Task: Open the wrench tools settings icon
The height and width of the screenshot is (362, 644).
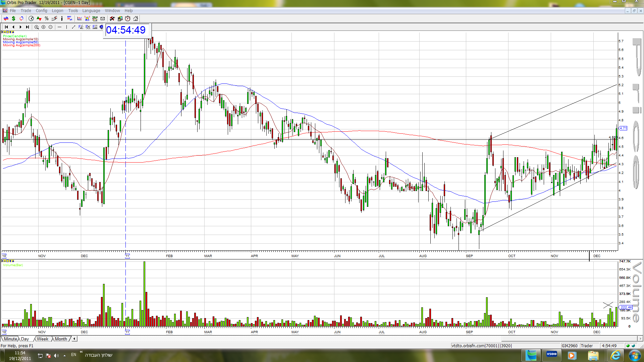Action: 112,18
